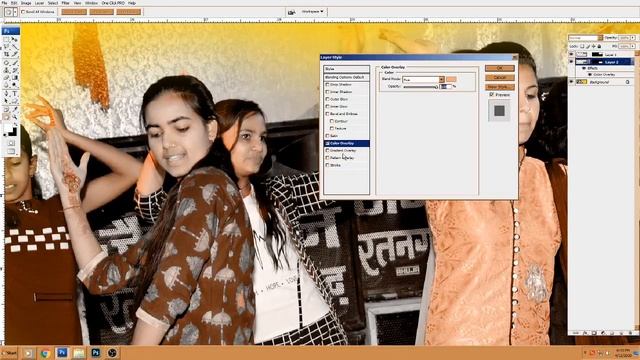The image size is (640, 360).
Task: Select the Zoom magnifier tool
Action: tap(15, 117)
